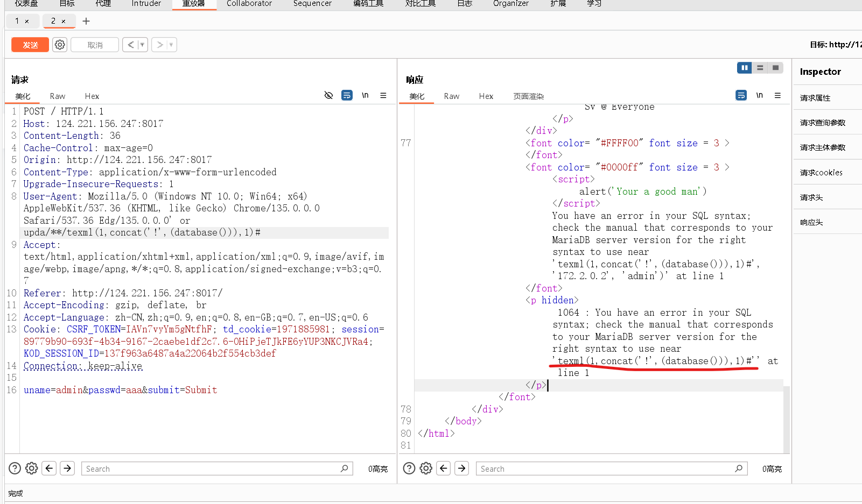Click previous match arrow in request search bar

[x=49, y=468]
